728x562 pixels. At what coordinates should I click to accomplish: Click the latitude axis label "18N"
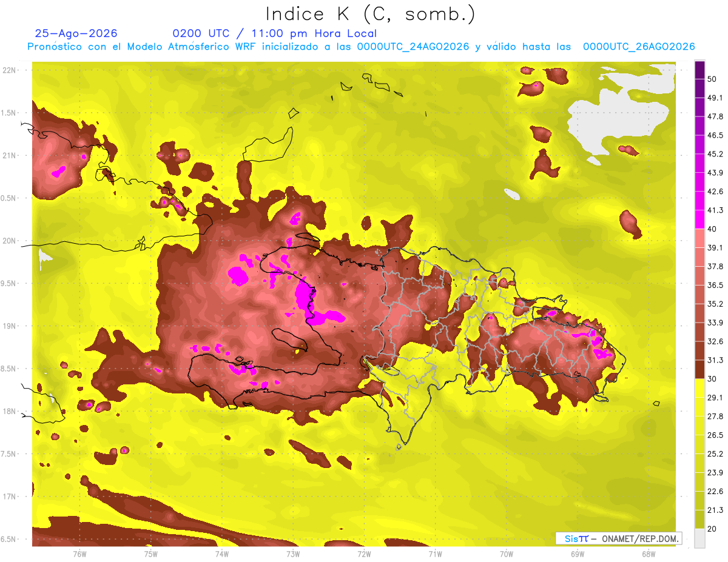[10, 411]
